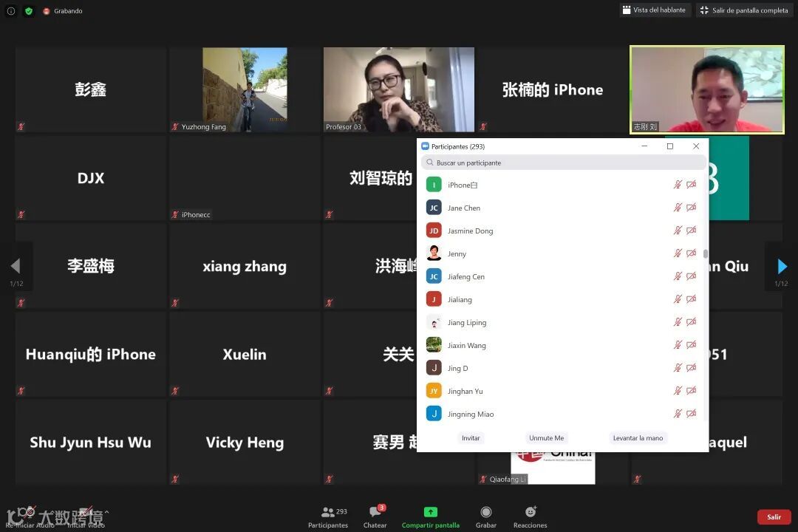Click the iPhonecc participant tile

245,177
